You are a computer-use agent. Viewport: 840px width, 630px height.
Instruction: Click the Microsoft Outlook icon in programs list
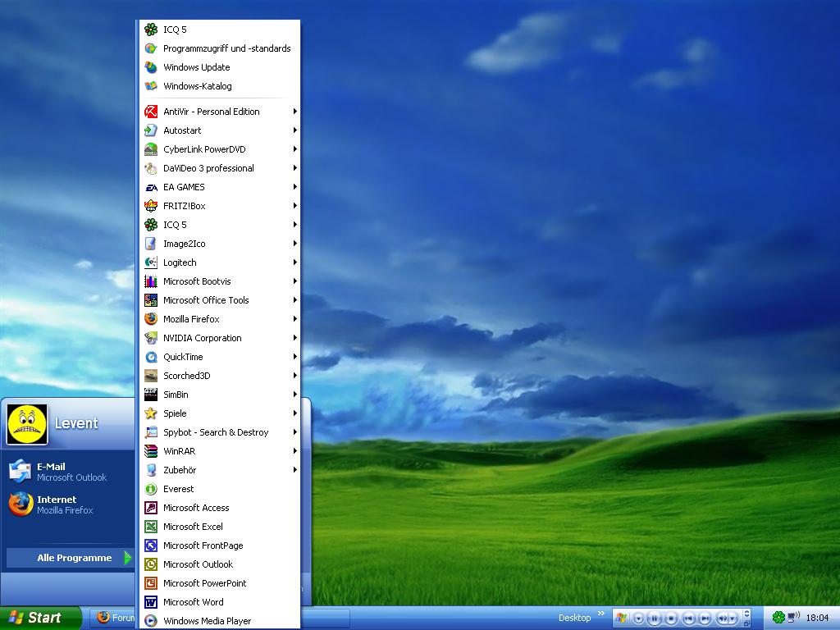click(151, 564)
